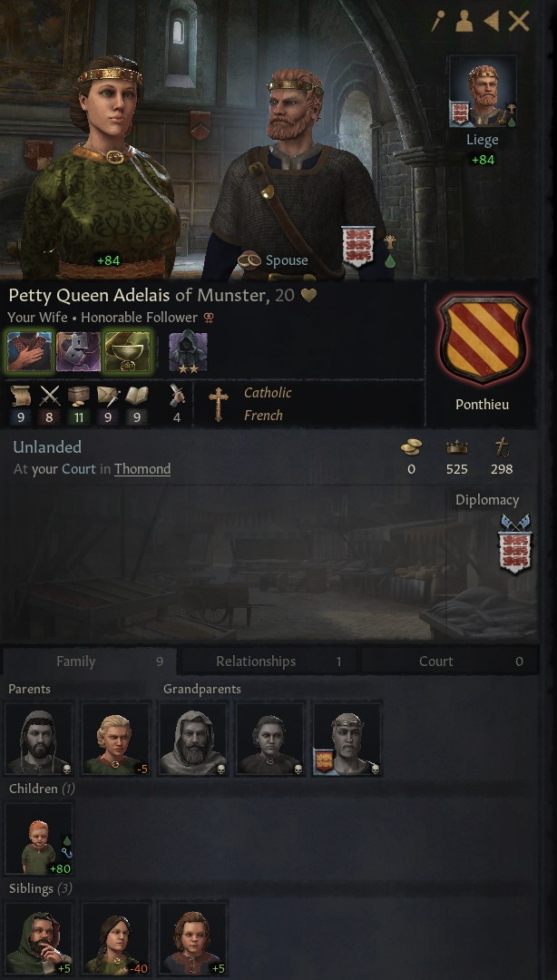Click the Catholic cross faith icon
557x980 pixels.
pos(218,404)
